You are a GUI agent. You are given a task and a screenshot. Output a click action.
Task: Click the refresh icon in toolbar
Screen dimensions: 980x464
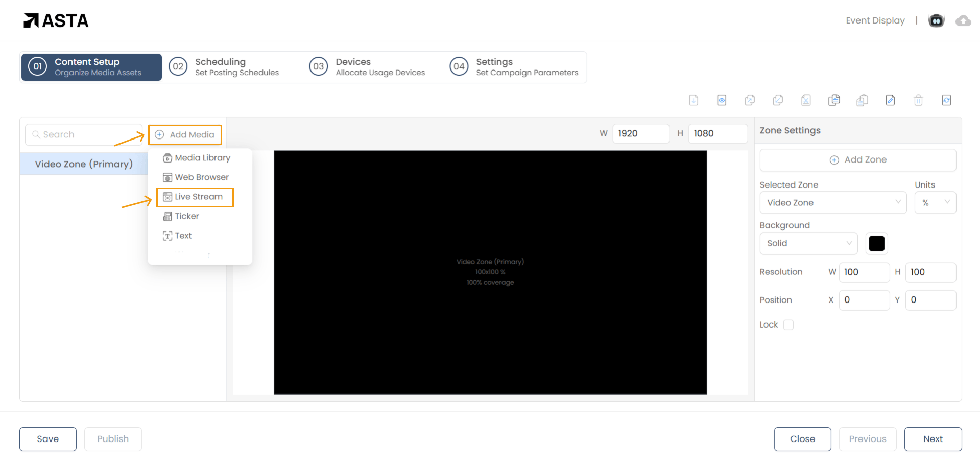coord(946,100)
